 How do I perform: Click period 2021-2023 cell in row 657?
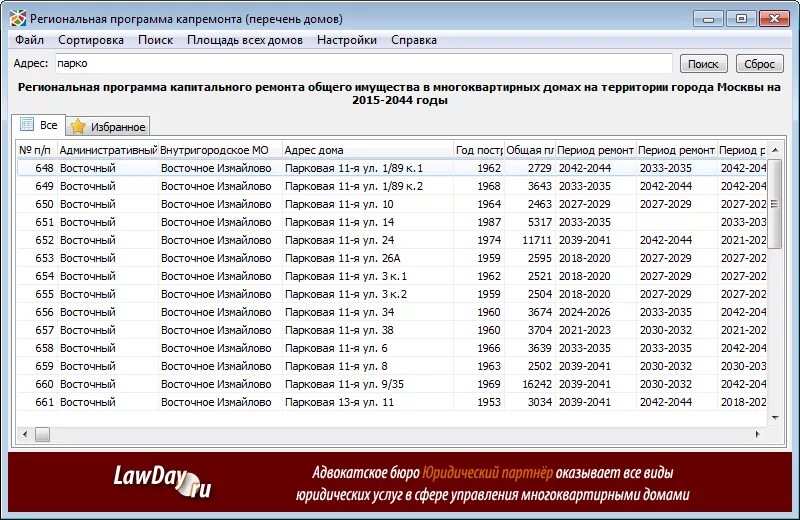pyautogui.click(x=595, y=330)
